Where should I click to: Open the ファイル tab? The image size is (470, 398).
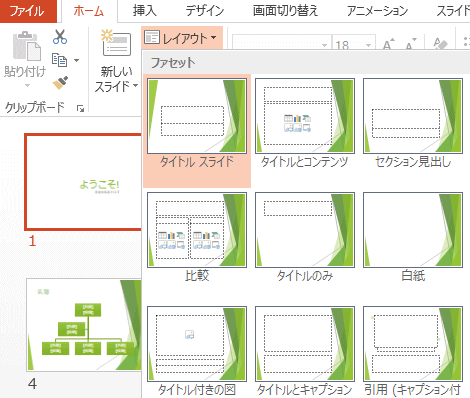pyautogui.click(x=27, y=11)
